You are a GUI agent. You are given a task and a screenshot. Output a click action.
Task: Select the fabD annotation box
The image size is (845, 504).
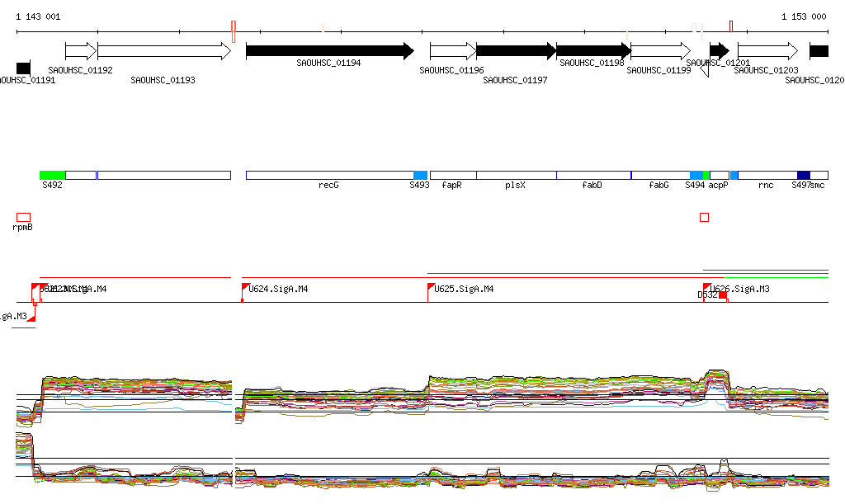pos(592,175)
